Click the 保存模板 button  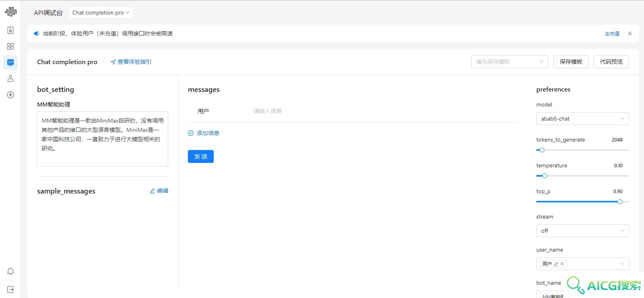point(571,62)
